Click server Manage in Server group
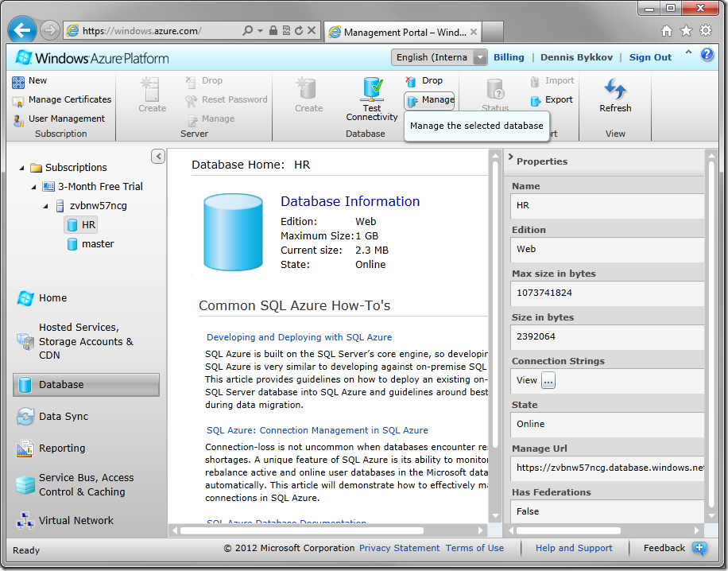Image resolution: width=728 pixels, height=571 pixels. coord(211,119)
